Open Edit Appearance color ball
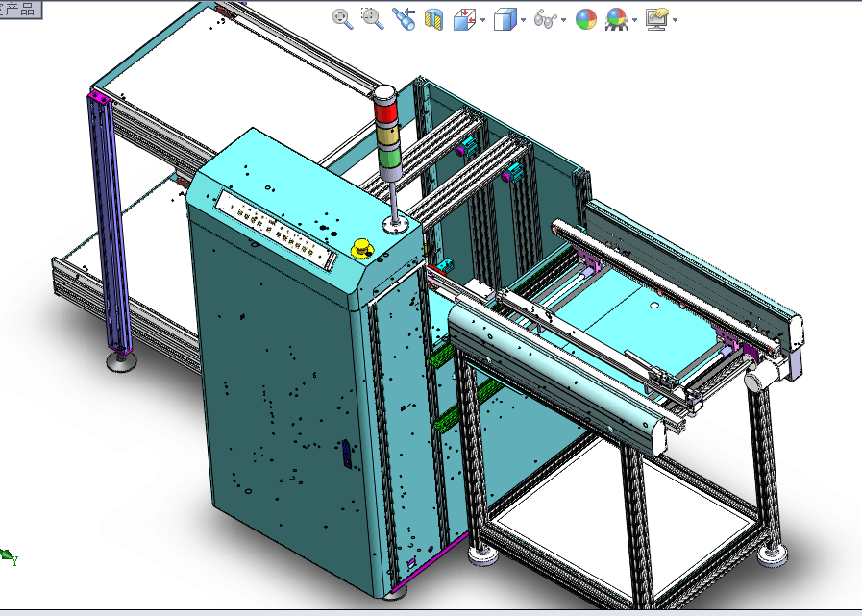The height and width of the screenshot is (616, 862). [x=586, y=18]
